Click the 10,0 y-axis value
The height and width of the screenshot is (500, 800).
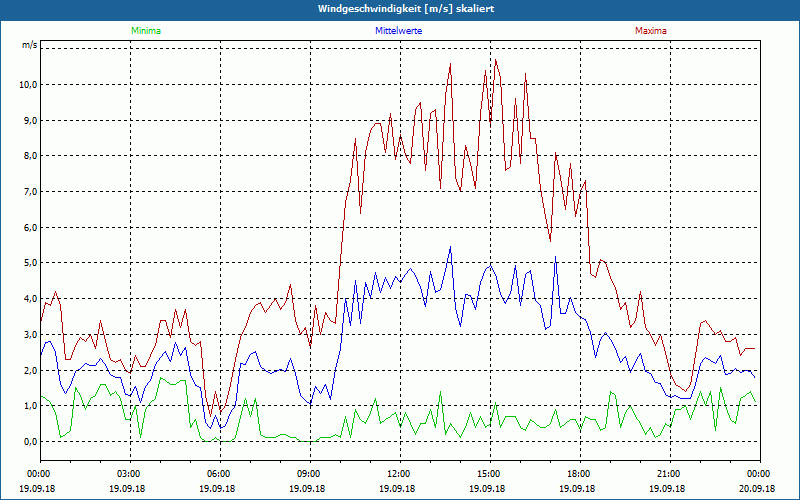(x=28, y=85)
